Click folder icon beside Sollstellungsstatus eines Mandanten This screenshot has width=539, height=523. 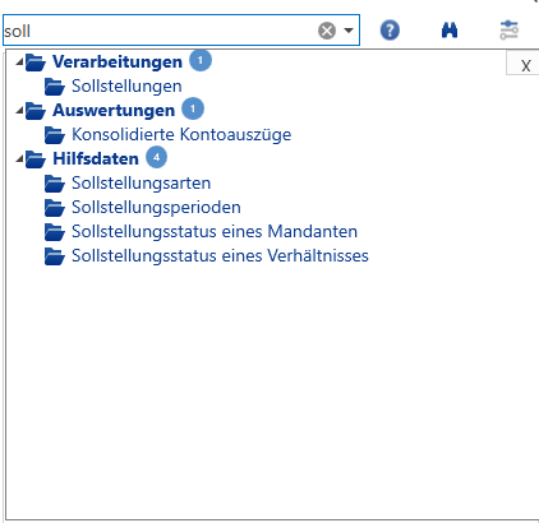55,232
